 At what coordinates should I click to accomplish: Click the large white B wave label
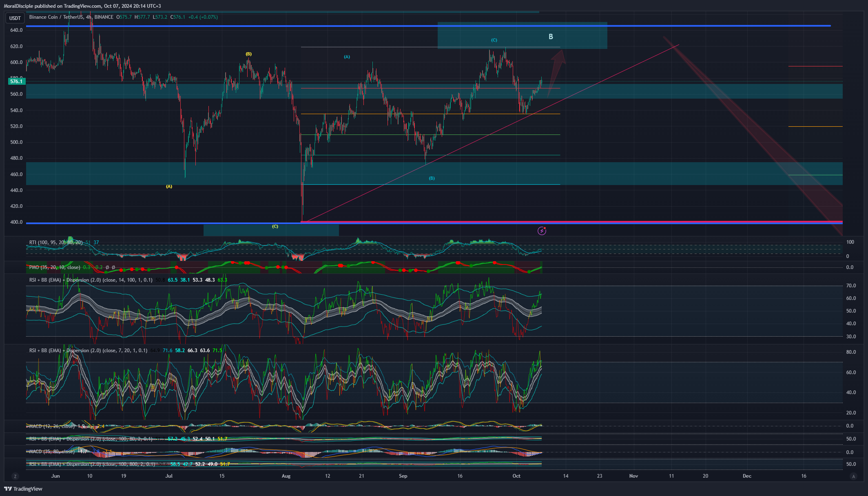pyautogui.click(x=551, y=37)
